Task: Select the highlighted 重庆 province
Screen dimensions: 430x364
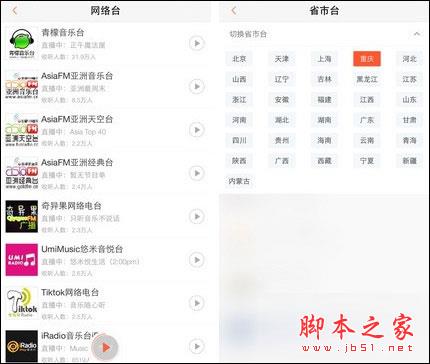Action: tap(367, 59)
